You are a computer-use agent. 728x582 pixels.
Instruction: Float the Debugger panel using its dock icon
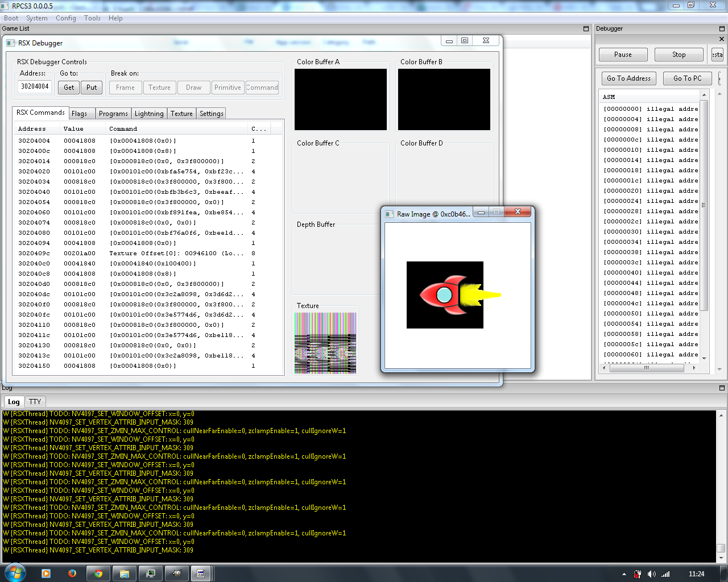click(x=722, y=28)
